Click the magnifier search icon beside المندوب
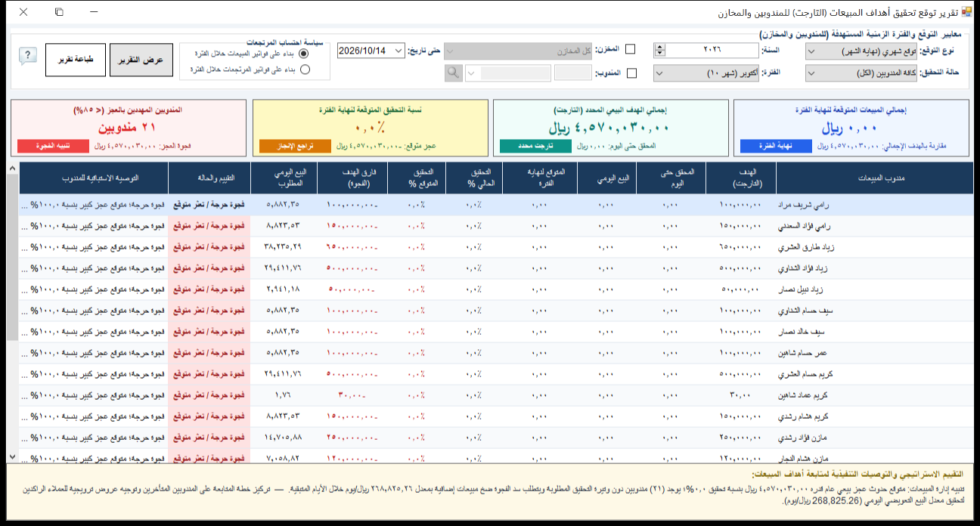The image size is (980, 526). [x=452, y=73]
